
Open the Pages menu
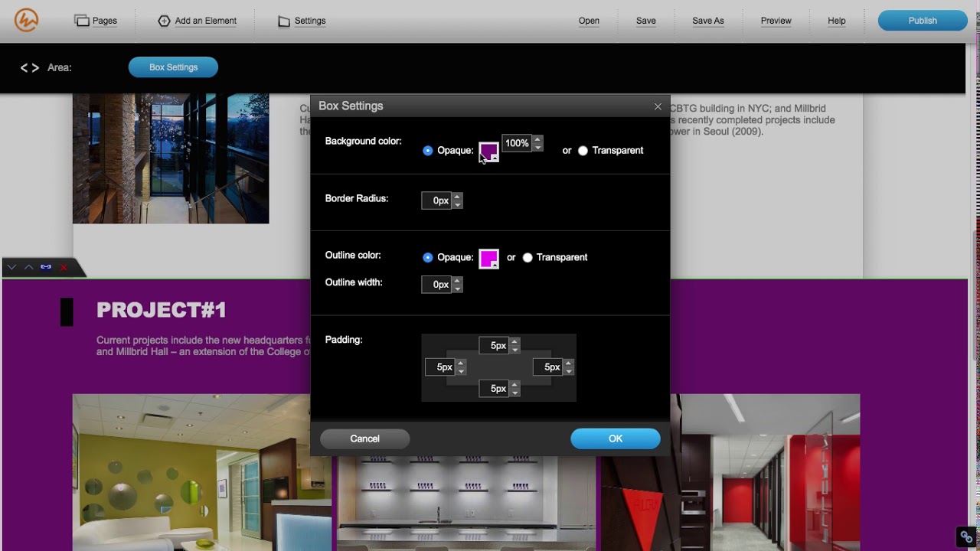point(96,21)
